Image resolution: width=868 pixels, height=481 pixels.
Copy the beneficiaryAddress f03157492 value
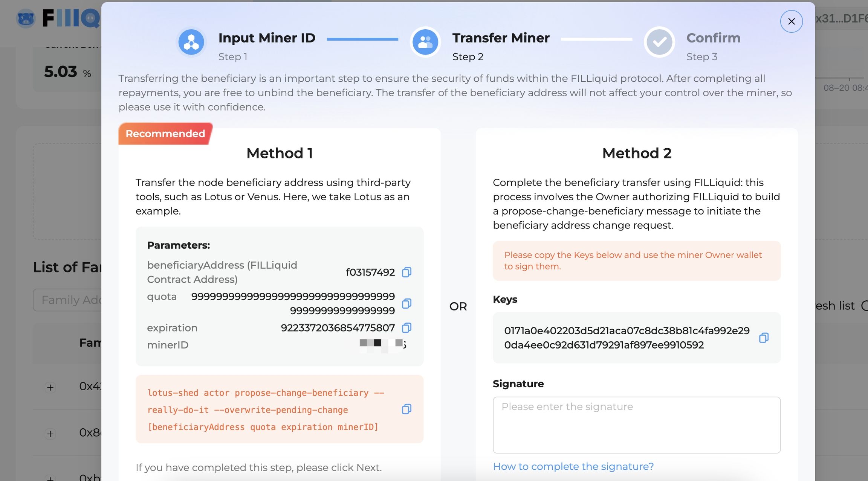pyautogui.click(x=406, y=272)
